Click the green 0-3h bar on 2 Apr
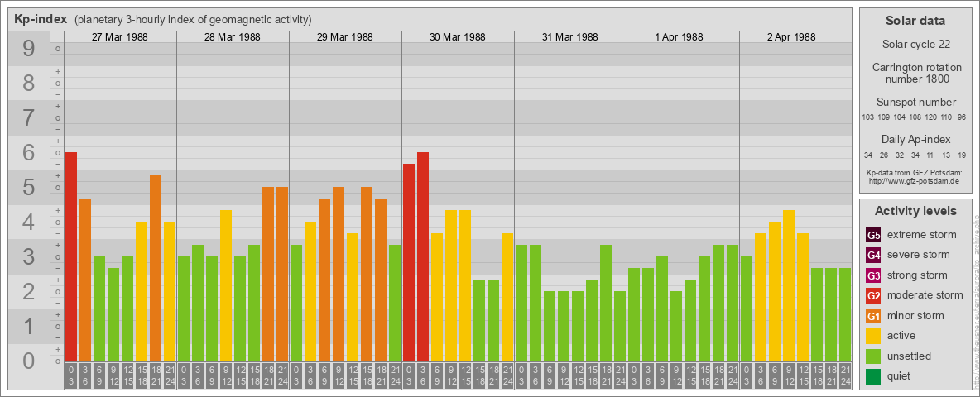Screen dimensions: 980x397 (x=747, y=309)
